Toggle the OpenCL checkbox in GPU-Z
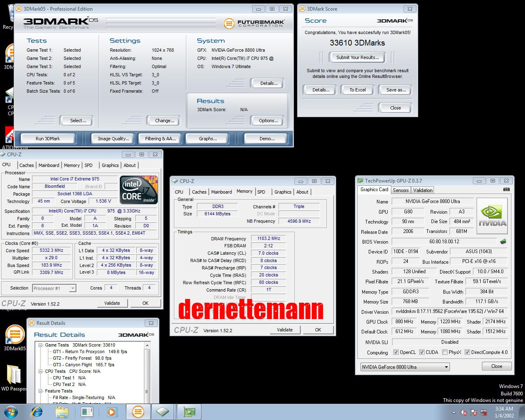 (396, 352)
